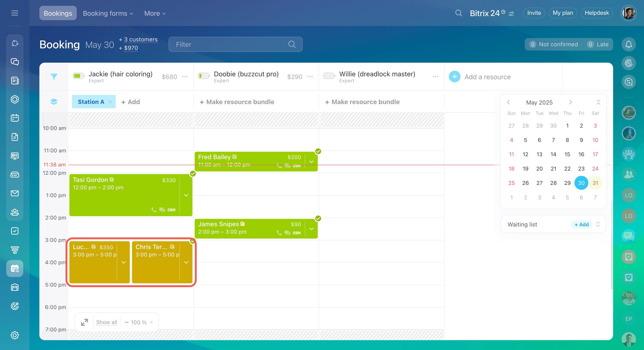Add an entry to the Waiting list

point(582,224)
